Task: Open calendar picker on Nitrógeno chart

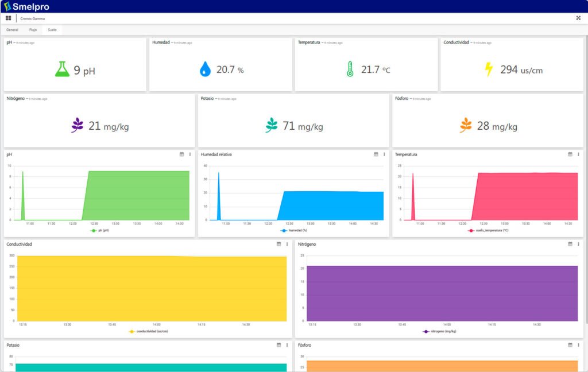Action: [570, 244]
